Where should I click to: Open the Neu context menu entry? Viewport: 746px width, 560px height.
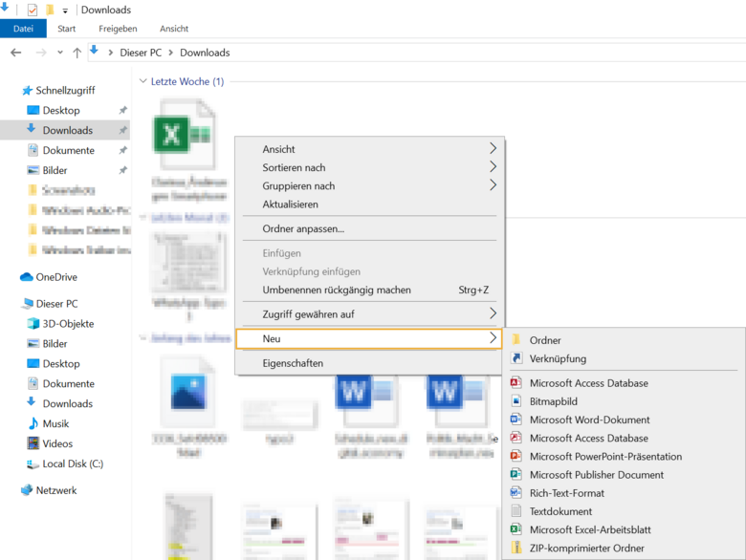[x=369, y=338]
